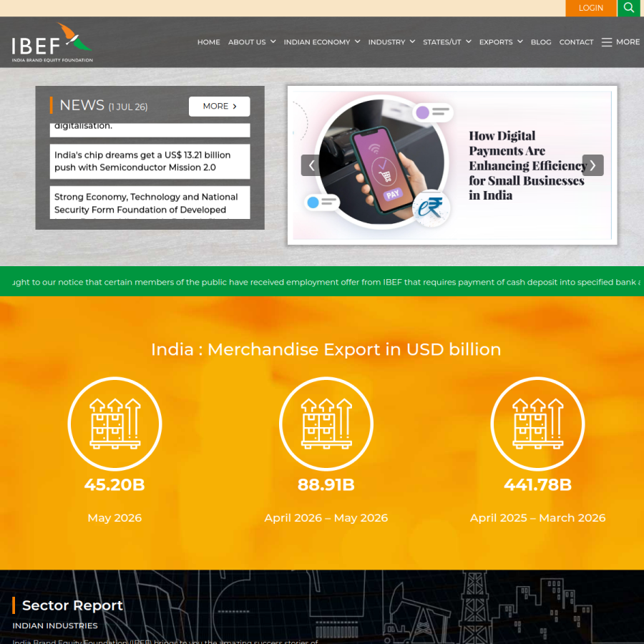The height and width of the screenshot is (644, 644).
Task: Click the 88.91B export figure
Action: coord(326,484)
